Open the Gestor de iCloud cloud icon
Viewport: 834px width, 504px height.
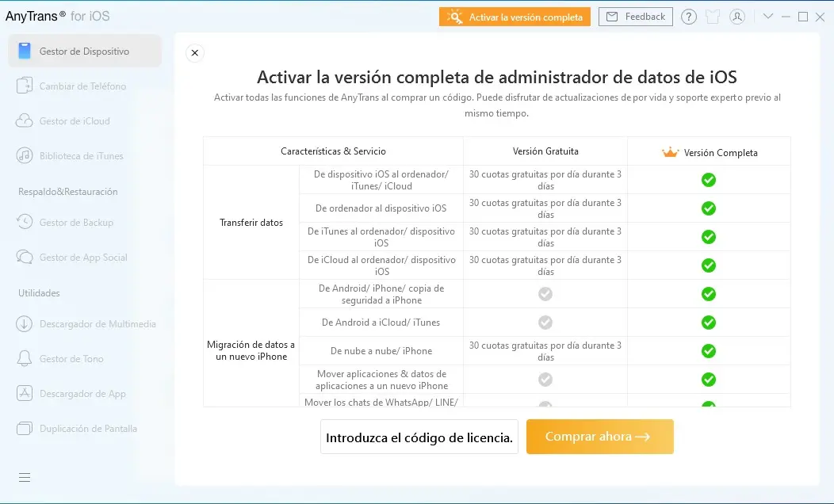[x=25, y=120]
